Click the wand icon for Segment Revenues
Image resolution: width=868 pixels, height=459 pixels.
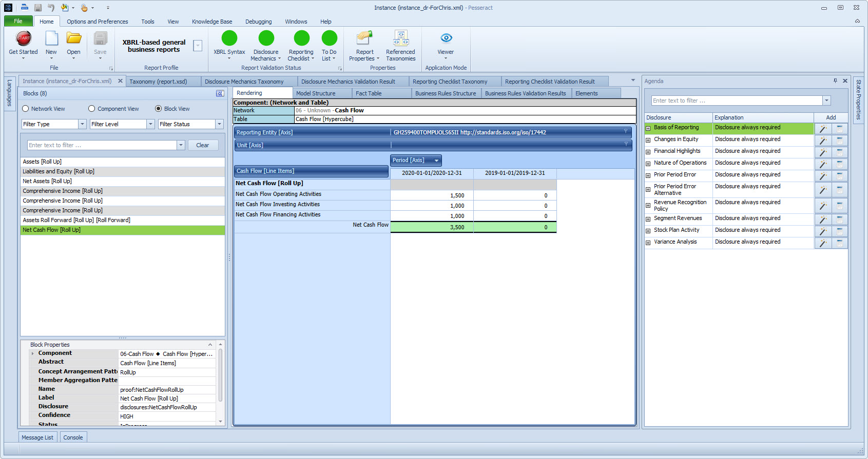pyautogui.click(x=823, y=219)
